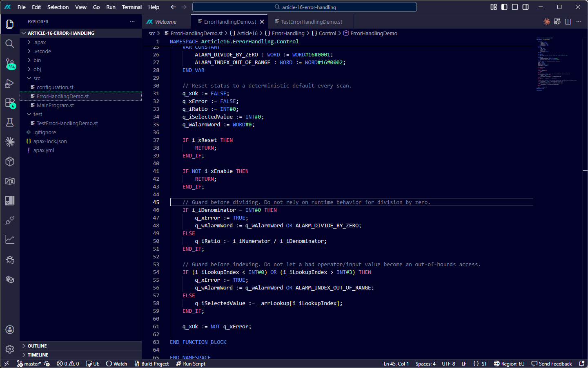Click the code minimap preview
The image size is (588, 368).
[558, 64]
